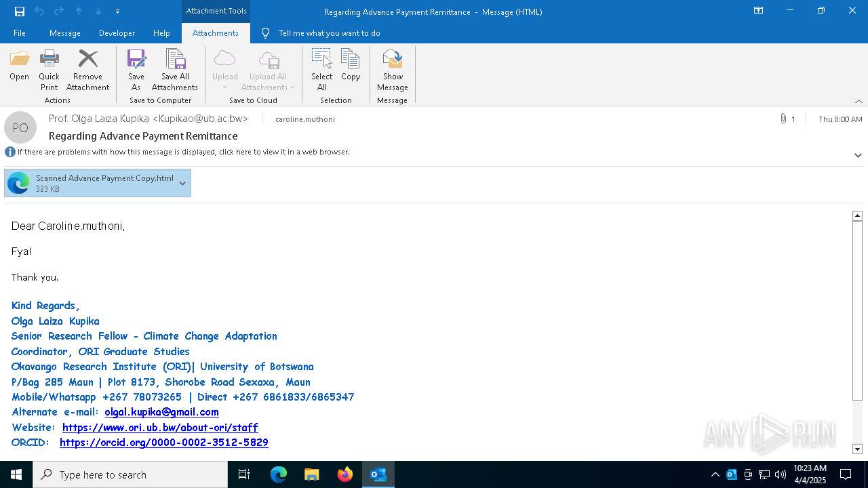Screen dimensions: 868x488
Task: Remove the attachment with the X icon
Action: pyautogui.click(x=87, y=70)
